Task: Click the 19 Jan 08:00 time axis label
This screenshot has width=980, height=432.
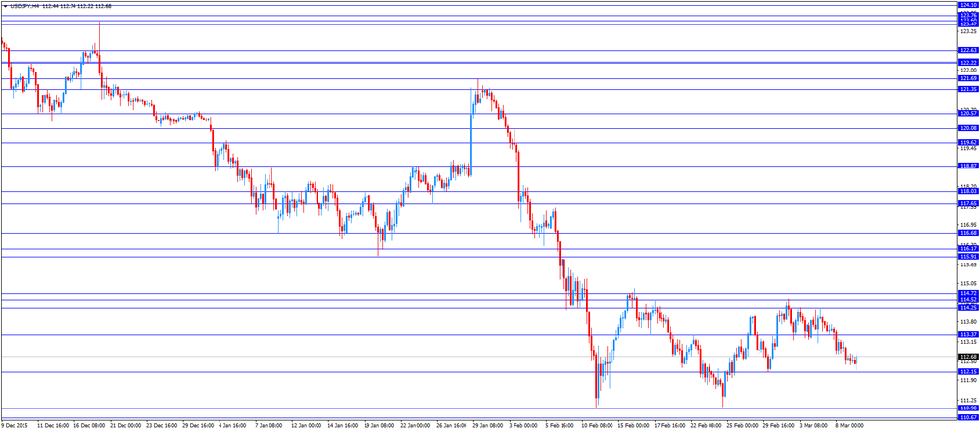Action: point(378,426)
